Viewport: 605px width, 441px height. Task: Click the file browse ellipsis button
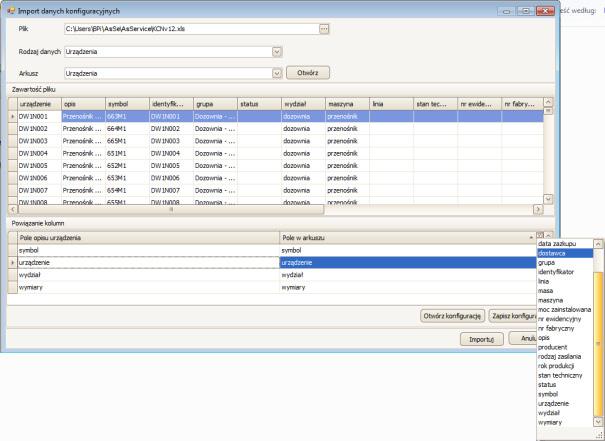click(x=324, y=29)
